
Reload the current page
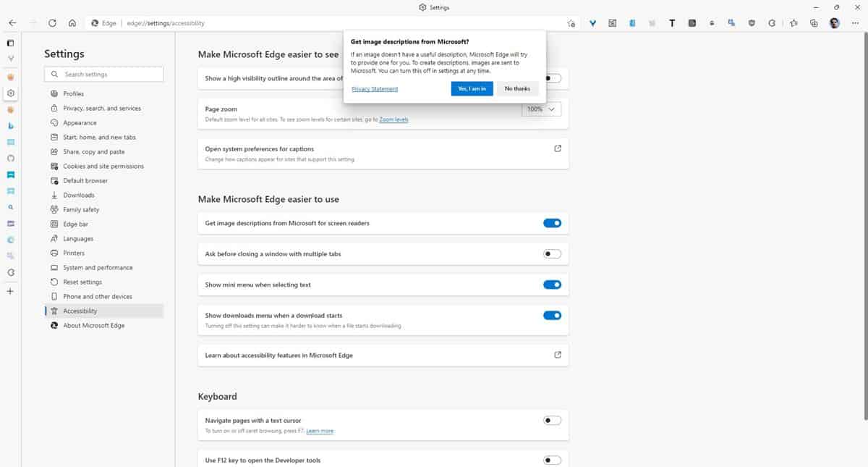point(52,22)
